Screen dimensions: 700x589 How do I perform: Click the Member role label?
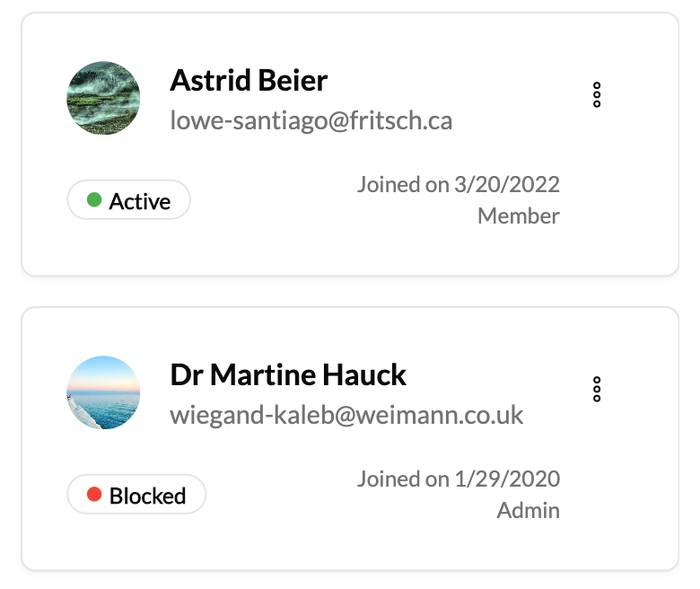[x=518, y=216]
